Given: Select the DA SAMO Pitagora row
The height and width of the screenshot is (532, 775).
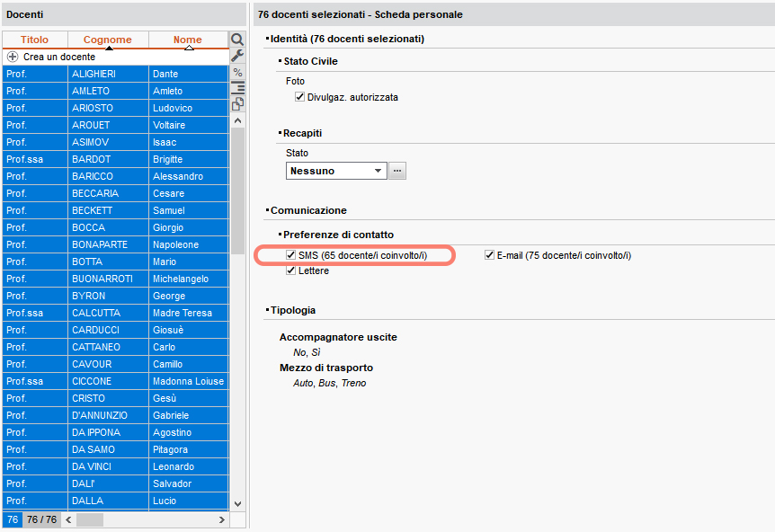Looking at the screenshot, I should 116,449.
